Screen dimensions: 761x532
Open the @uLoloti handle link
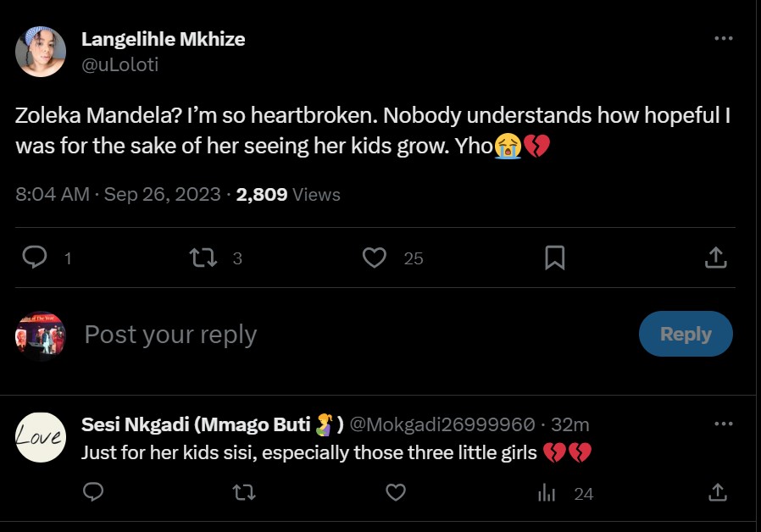(120, 64)
